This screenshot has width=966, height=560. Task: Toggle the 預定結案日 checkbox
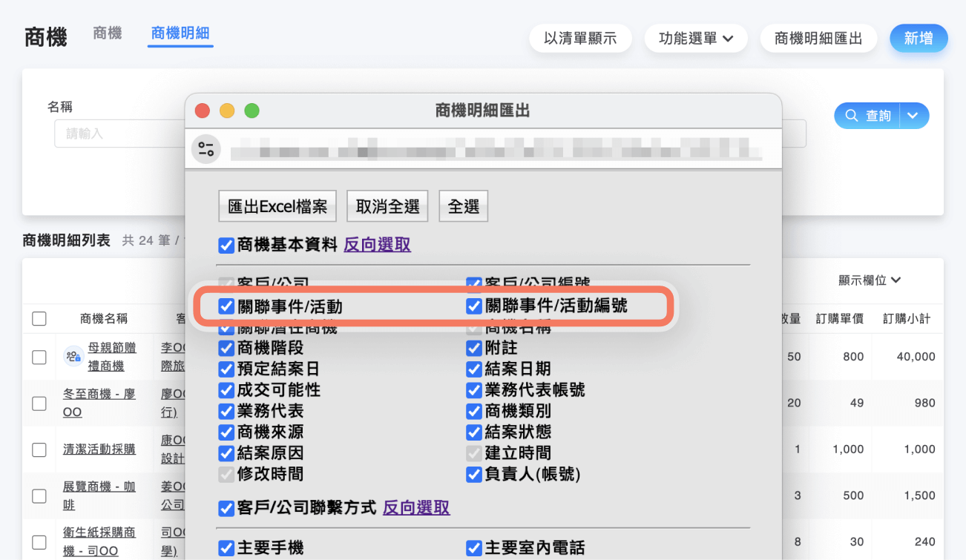point(226,369)
